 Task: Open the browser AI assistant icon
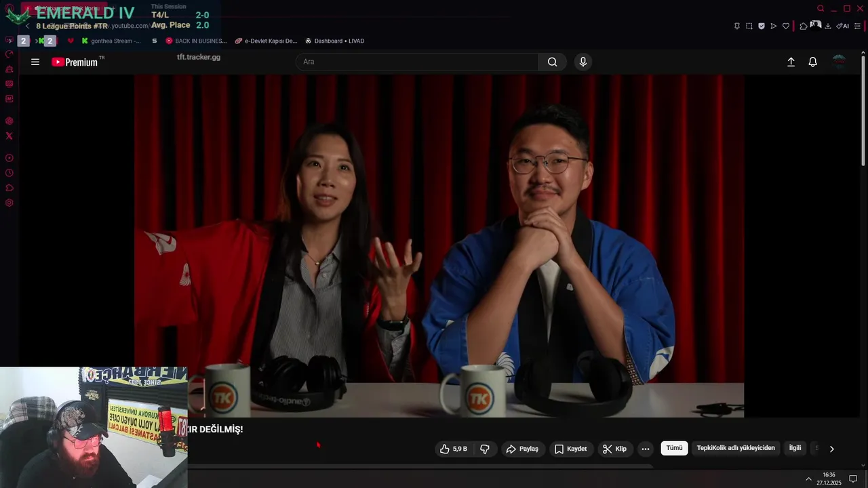842,26
